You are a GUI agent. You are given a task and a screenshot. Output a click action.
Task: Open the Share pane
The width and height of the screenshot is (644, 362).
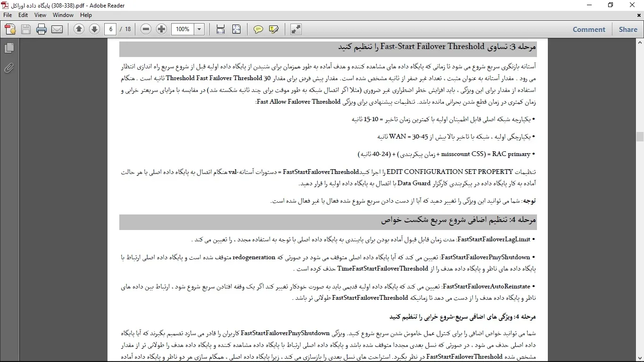coord(628,29)
